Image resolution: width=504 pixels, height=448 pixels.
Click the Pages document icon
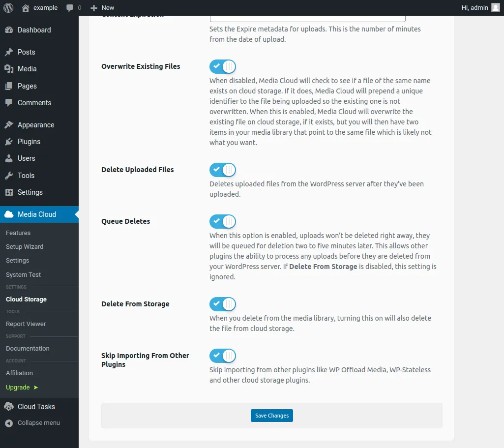pos(9,86)
